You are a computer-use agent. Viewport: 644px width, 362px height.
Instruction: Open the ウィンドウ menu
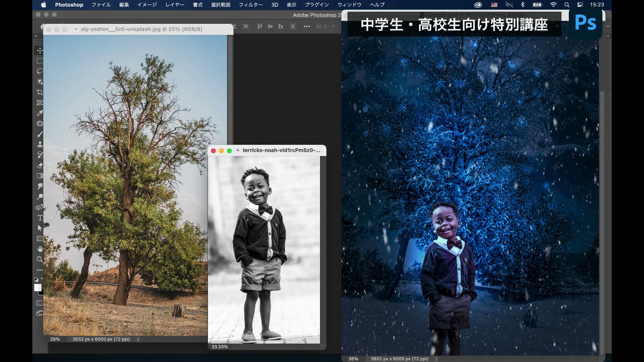pos(349,5)
